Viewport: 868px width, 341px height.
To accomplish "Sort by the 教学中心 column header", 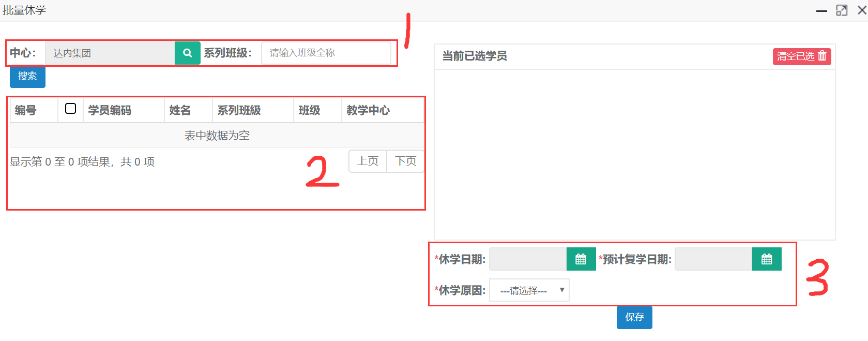I will [368, 110].
